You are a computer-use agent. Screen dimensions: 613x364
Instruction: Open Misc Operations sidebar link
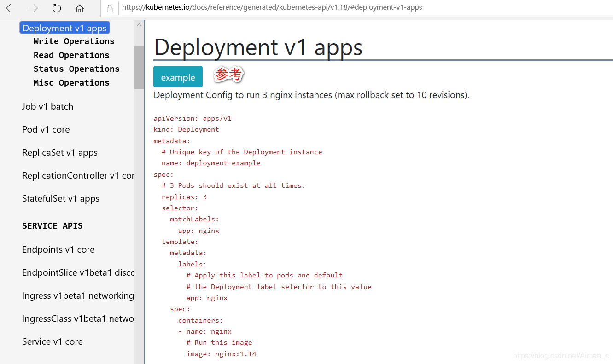[x=71, y=83]
